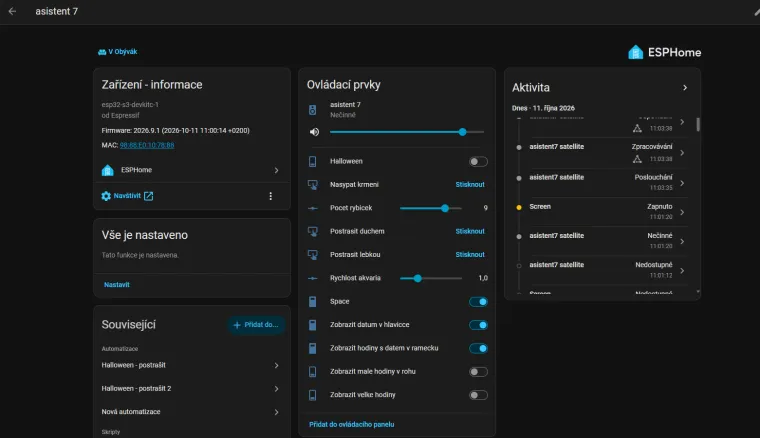Expand the Screen Zapnuto entry chevron
The width and height of the screenshot is (760, 438).
coord(682,212)
